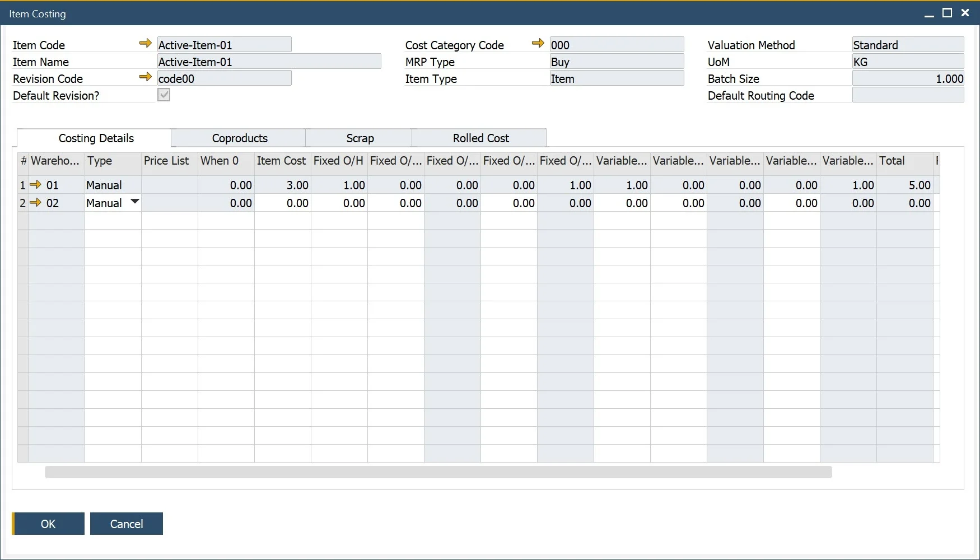Click the Default Routing Code field

[908, 95]
